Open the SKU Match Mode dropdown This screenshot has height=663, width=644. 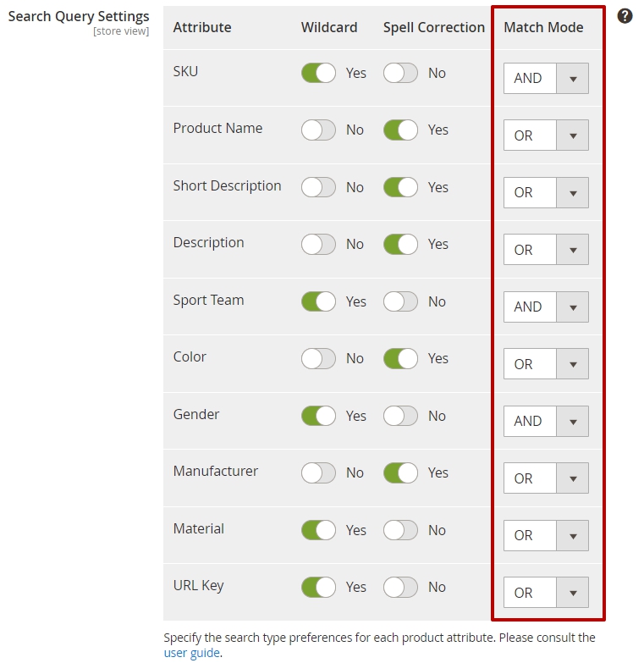point(546,78)
